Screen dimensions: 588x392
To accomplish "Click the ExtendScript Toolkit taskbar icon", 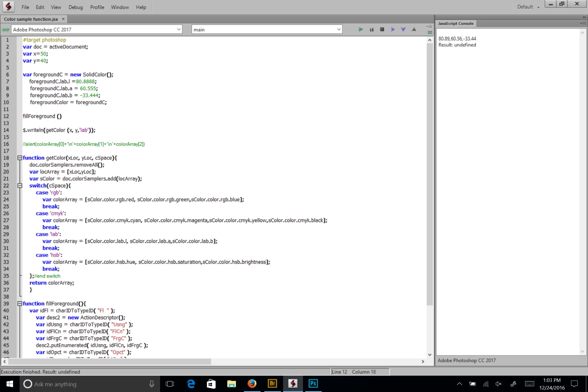I will click(293, 384).
